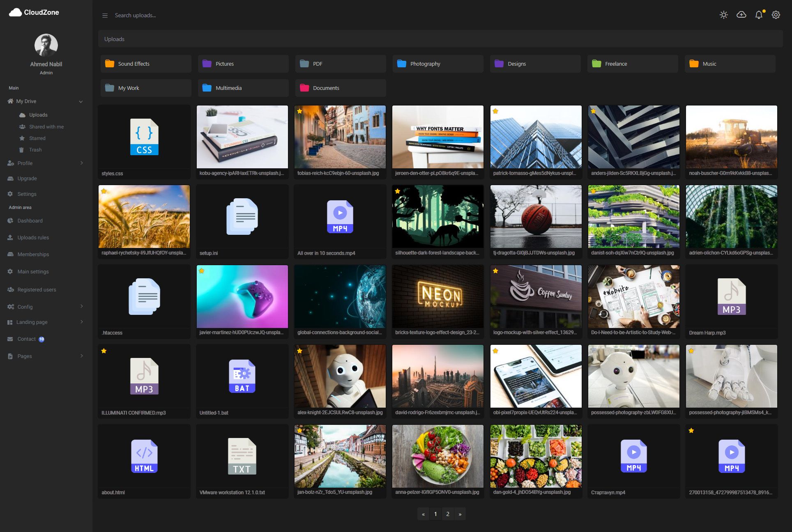This screenshot has width=792, height=532.
Task: Open the Untitled-1.bat file icon
Action: (242, 376)
